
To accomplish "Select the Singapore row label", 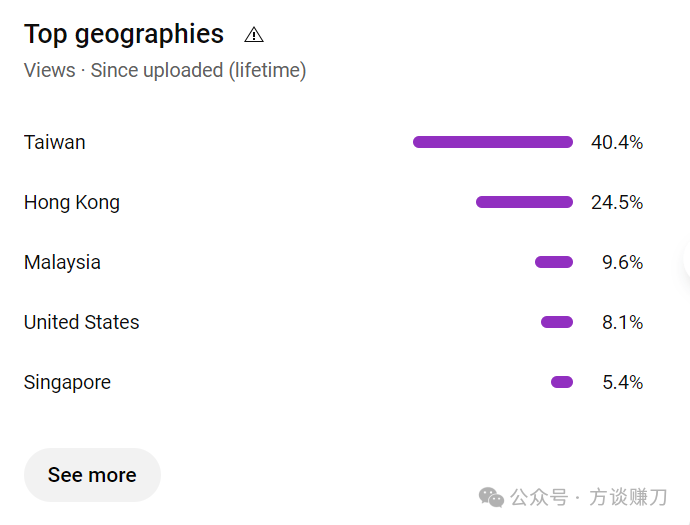I will (x=67, y=382).
